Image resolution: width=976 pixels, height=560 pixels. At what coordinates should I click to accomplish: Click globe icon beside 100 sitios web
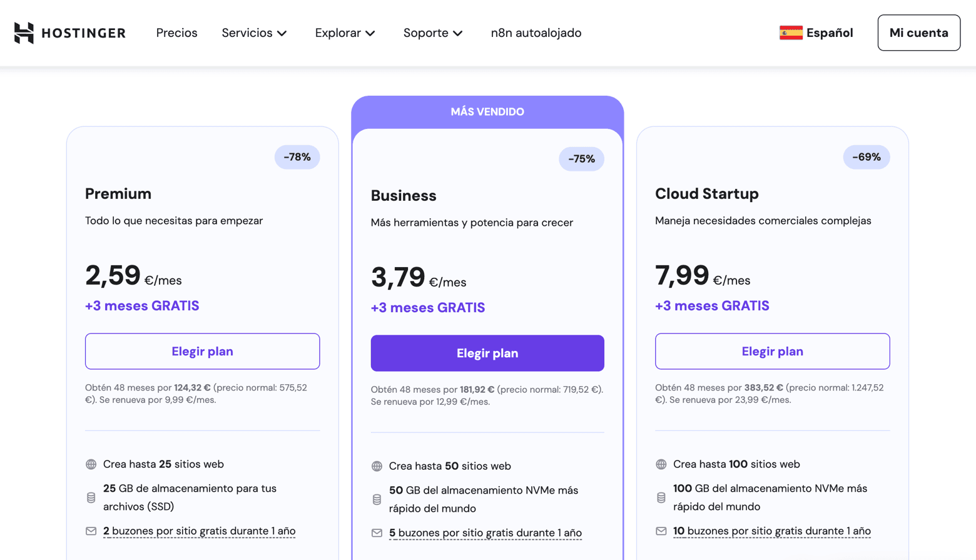661,464
